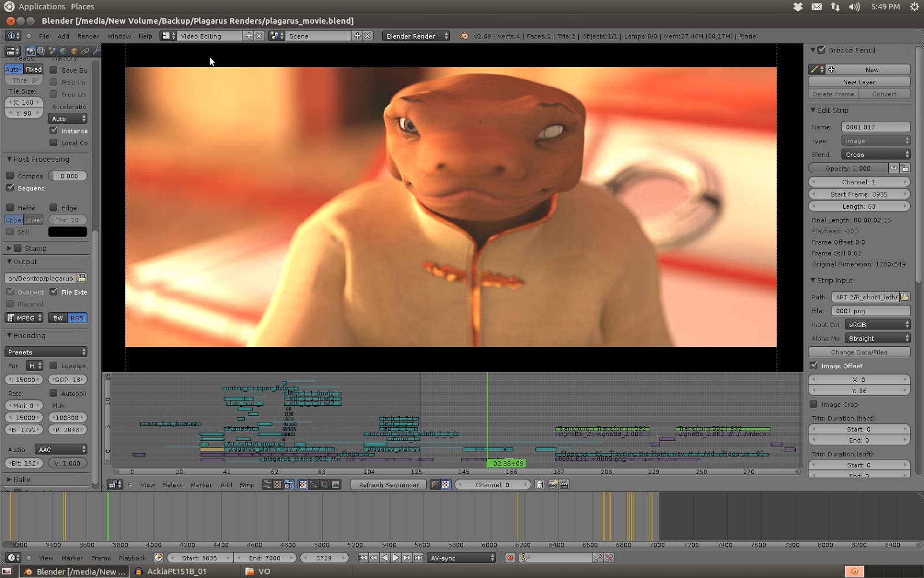Image resolution: width=924 pixels, height=578 pixels.
Task: Click the Opacity 1.000 slider
Action: (x=848, y=168)
